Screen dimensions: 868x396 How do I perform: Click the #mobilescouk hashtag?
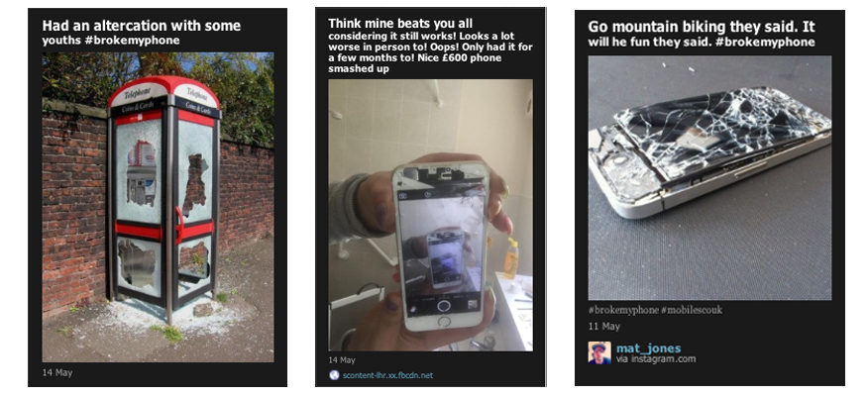(691, 310)
